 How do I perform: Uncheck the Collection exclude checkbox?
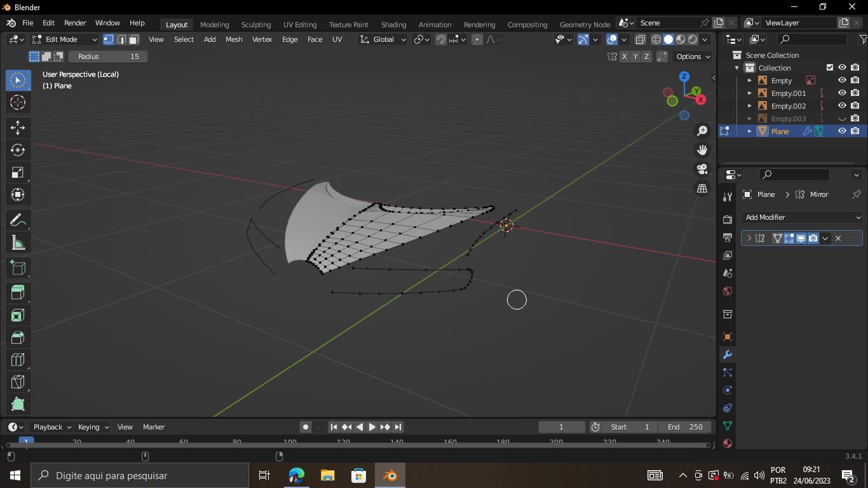(x=829, y=67)
